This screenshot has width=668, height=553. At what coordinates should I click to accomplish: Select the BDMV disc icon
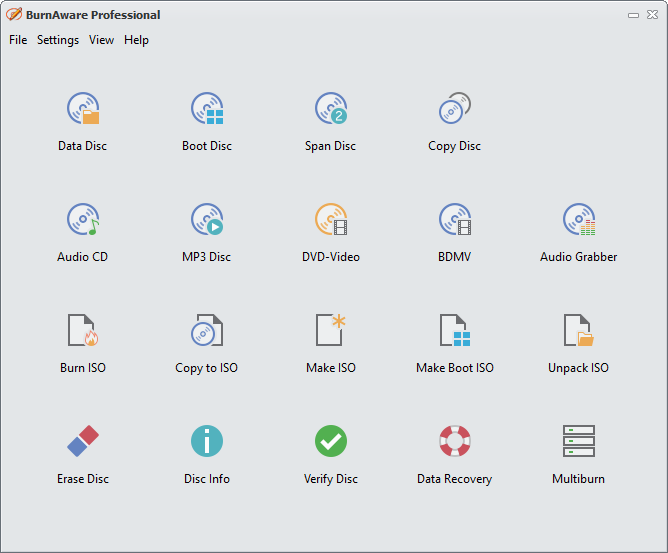tap(455, 219)
